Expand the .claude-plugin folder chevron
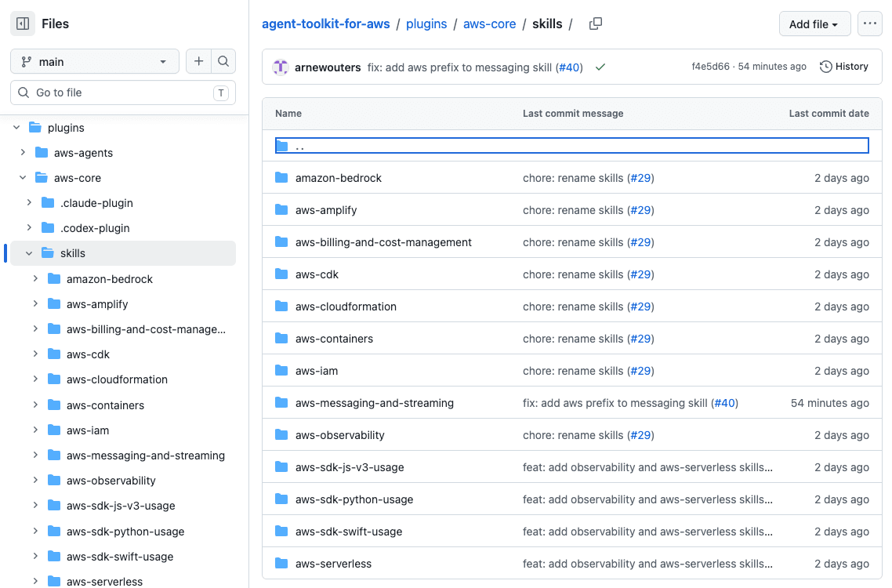This screenshot has width=892, height=588. pos(29,202)
